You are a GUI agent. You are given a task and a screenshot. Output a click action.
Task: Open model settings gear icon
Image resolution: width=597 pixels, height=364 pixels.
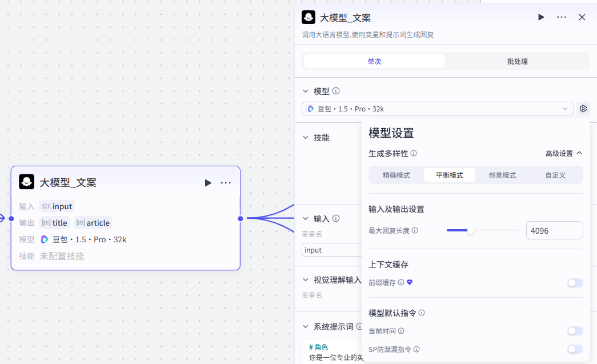coord(583,109)
